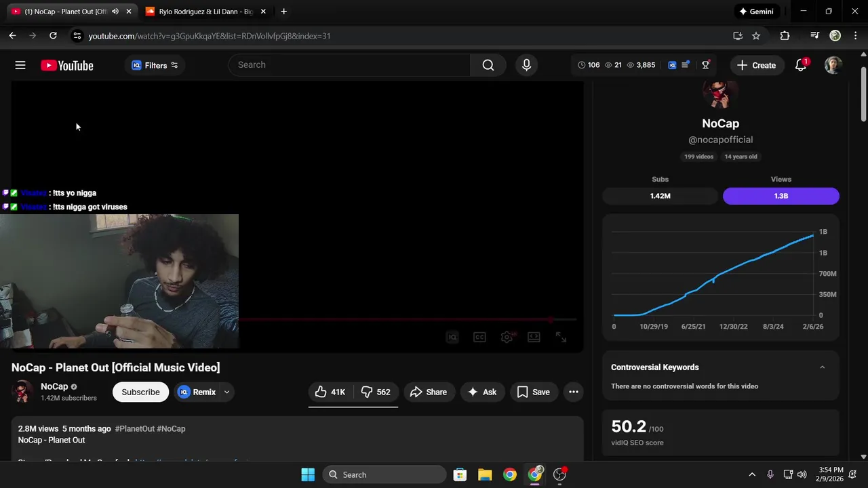Share the video
The image size is (868, 488).
pyautogui.click(x=429, y=392)
